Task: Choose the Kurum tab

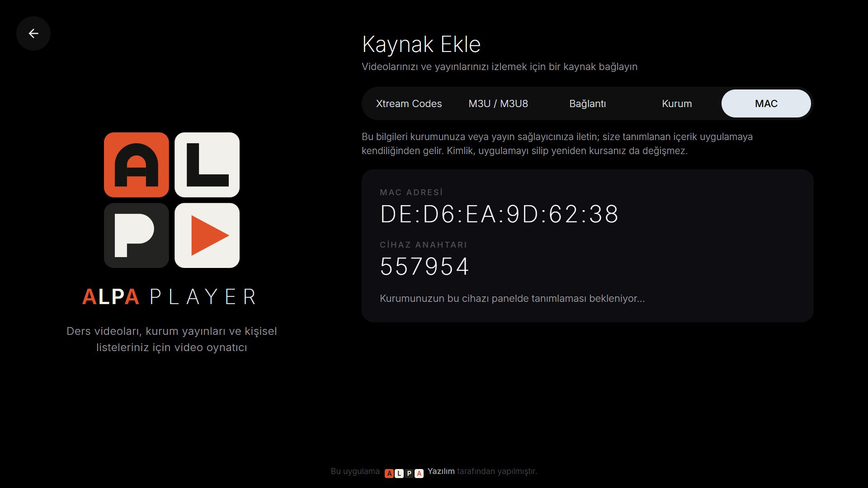Action: point(677,103)
